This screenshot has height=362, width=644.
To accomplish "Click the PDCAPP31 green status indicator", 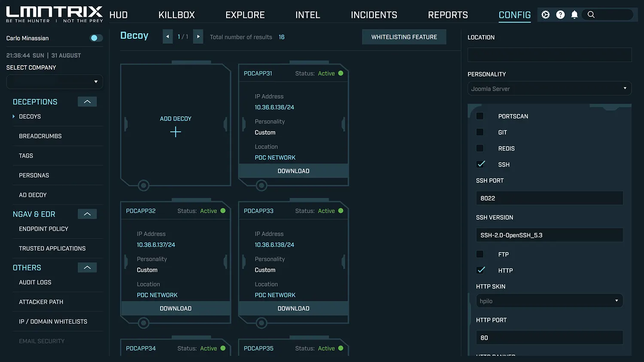I will click(341, 73).
